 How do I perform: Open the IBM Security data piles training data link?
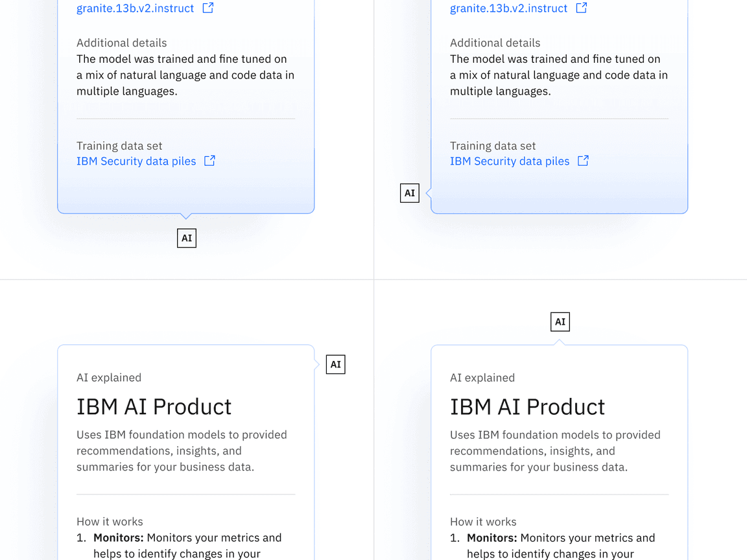(x=136, y=161)
